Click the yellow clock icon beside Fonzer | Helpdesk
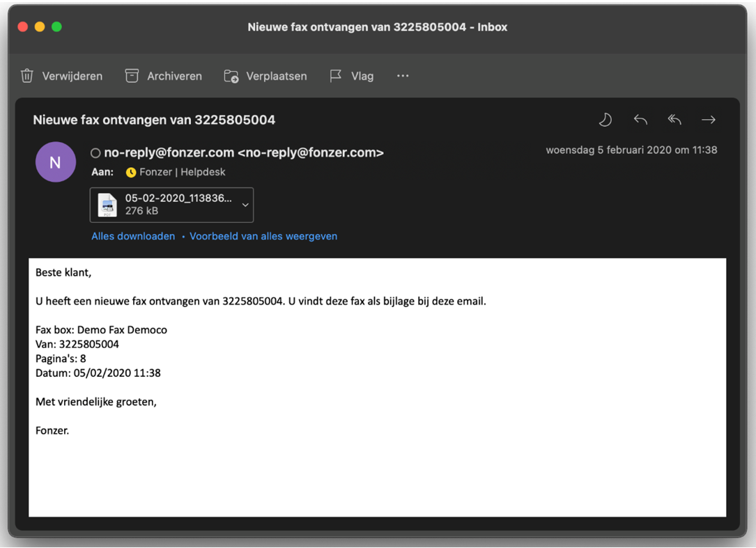 (131, 173)
